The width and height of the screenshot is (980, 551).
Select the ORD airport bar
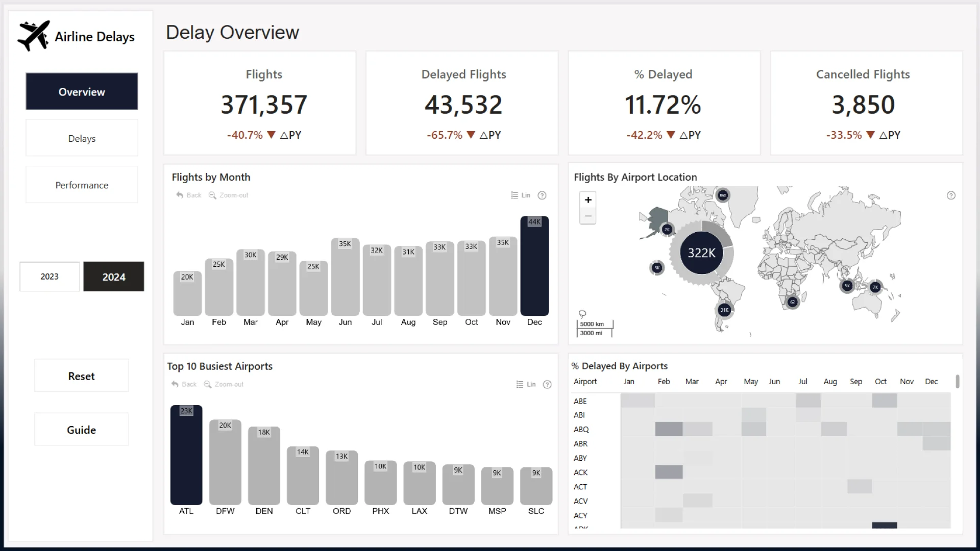pos(341,478)
